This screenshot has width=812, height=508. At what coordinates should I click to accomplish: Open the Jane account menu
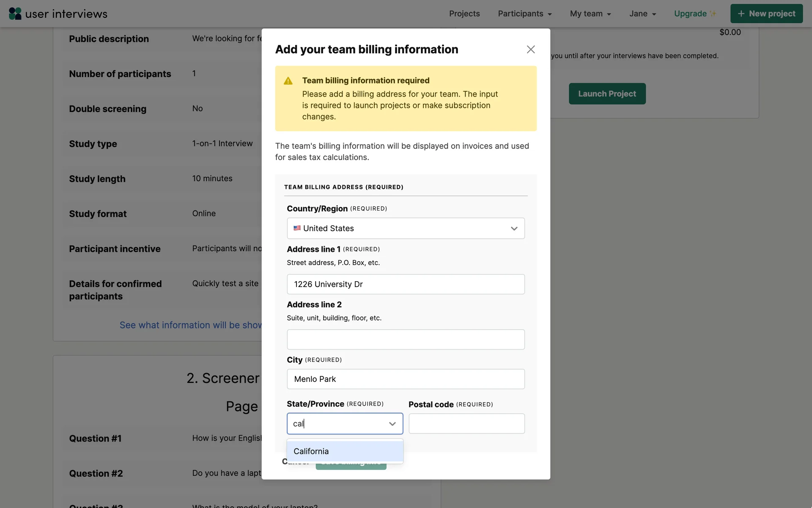pyautogui.click(x=642, y=14)
